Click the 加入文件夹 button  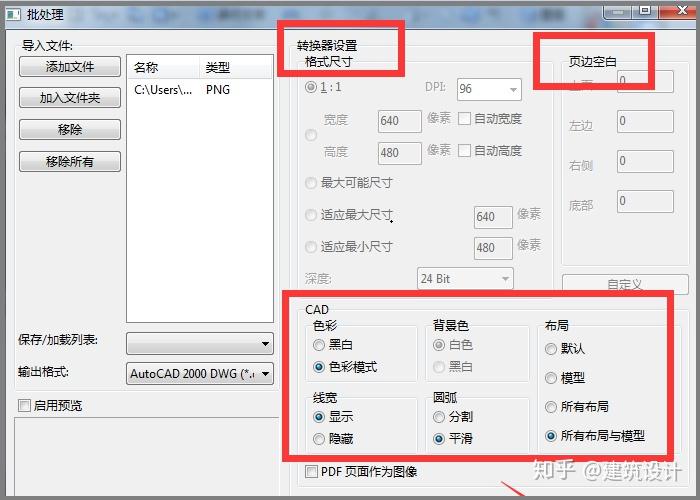click(x=70, y=98)
